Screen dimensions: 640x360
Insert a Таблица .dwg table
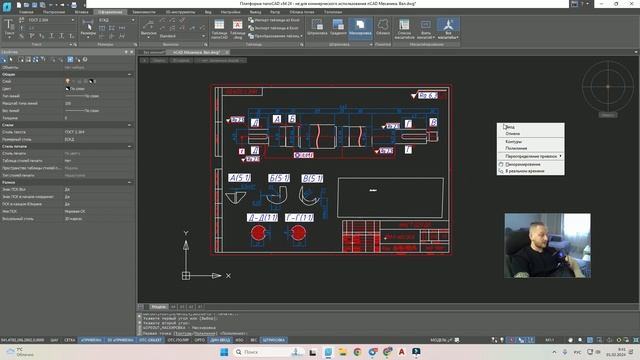(x=238, y=29)
